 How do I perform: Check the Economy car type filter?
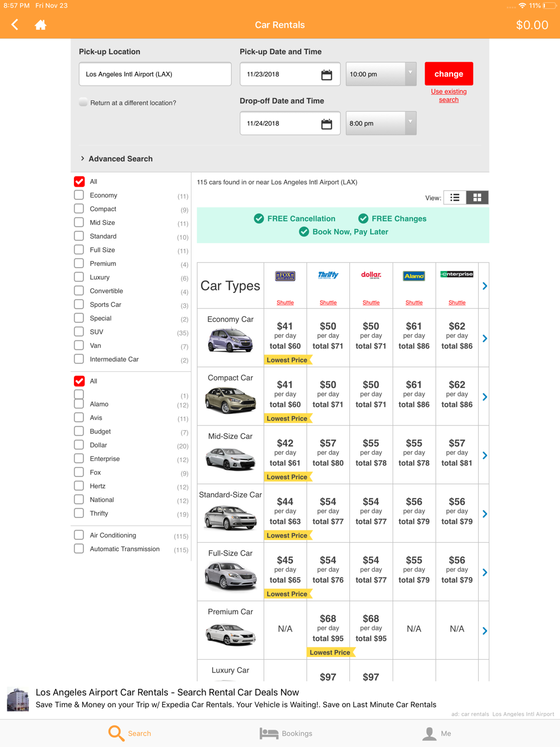79,195
